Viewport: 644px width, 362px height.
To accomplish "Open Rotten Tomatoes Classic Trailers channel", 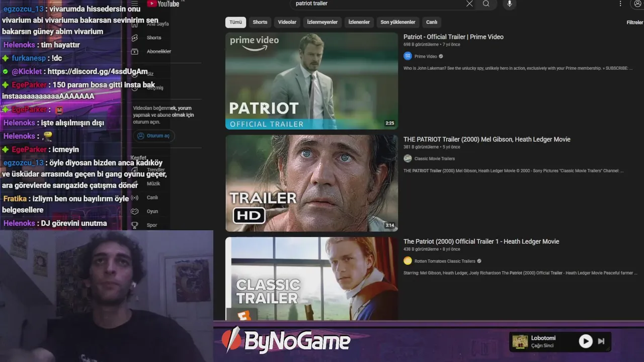I will click(x=445, y=261).
